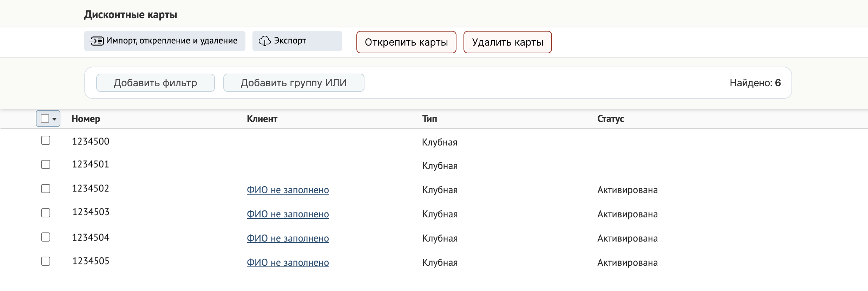Click the Статус column header
The image size is (868, 291).
pyautogui.click(x=610, y=119)
